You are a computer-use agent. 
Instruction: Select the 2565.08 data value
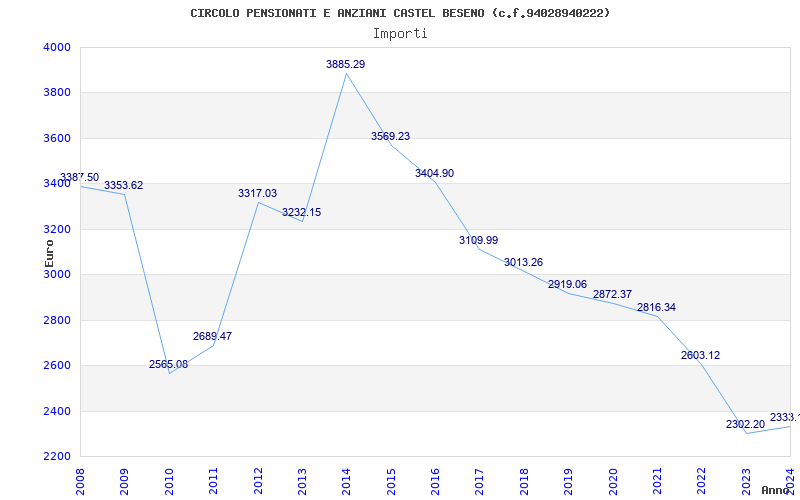coord(168,364)
